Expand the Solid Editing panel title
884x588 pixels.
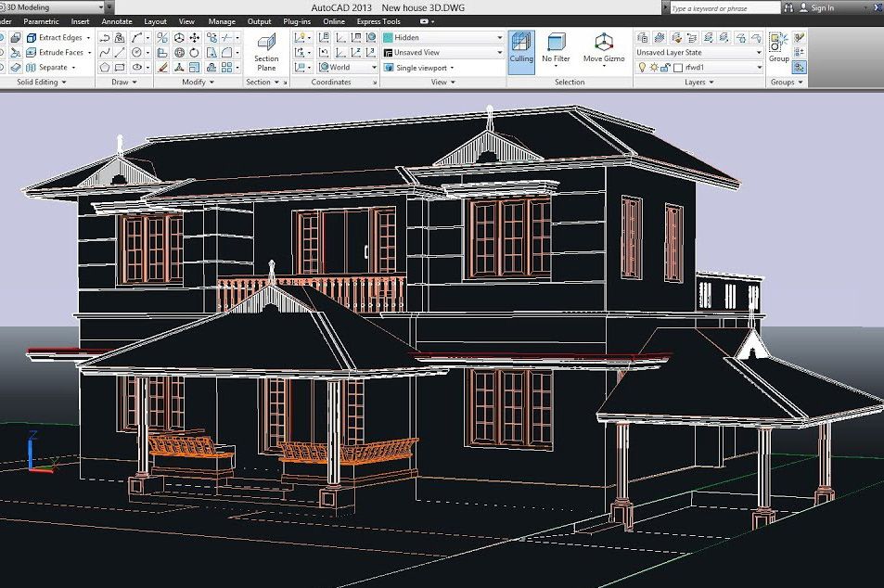[x=42, y=83]
